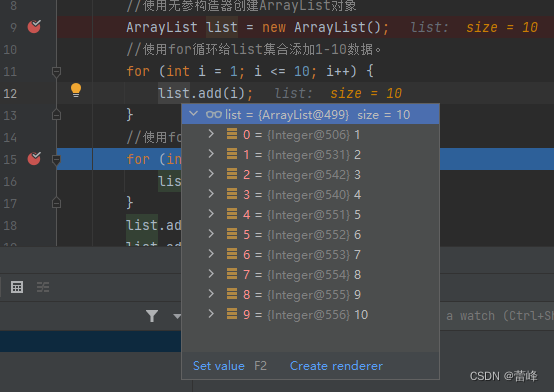Toggle the breakpoint on line 9
Image resolution: width=554 pixels, height=392 pixels.
pos(34,27)
